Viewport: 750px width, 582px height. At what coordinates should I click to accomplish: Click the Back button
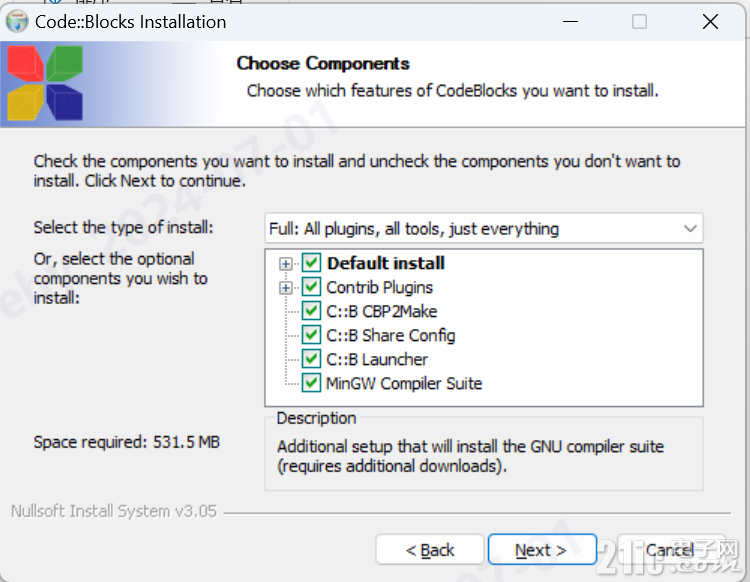coord(430,550)
